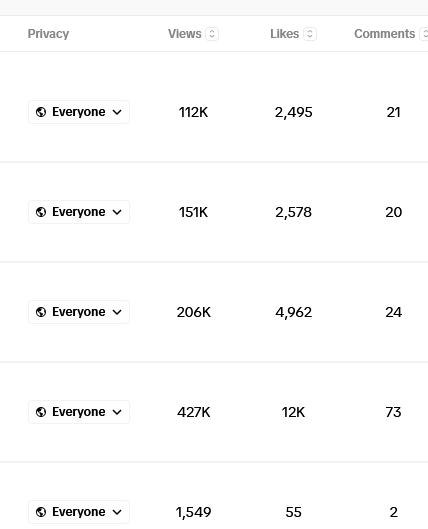Open privacy dropdown for 112K views video
This screenshot has height=529, width=428.
[x=79, y=112]
